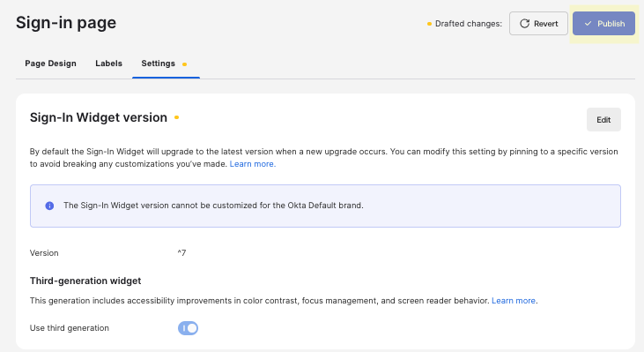The image size is (644, 352).
Task: Click the Third-generation widget heading
Action: (85, 281)
